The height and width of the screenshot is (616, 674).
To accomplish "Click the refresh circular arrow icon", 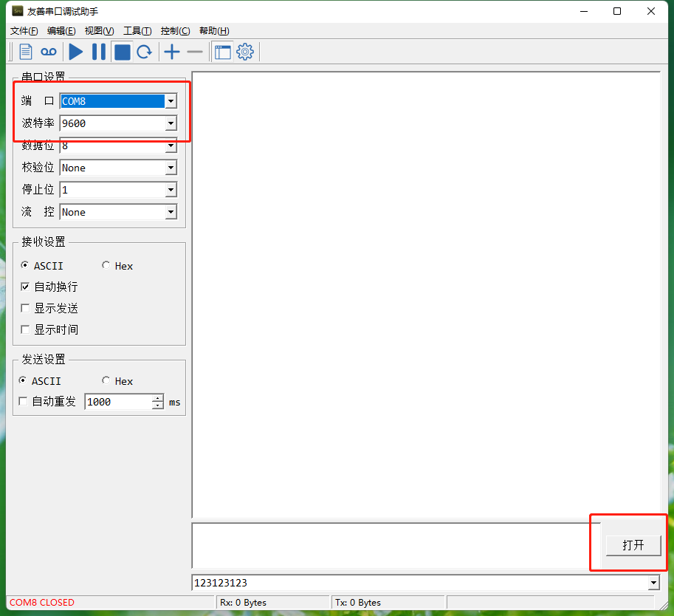I will [145, 52].
